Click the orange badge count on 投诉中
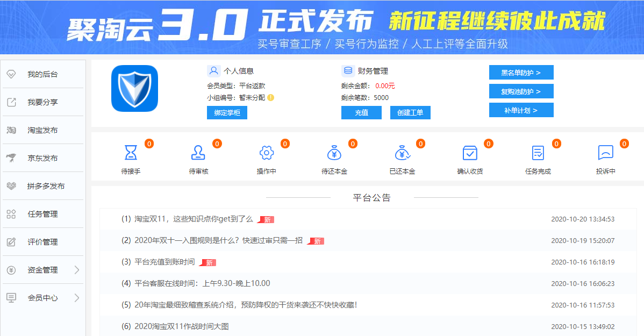 624,144
